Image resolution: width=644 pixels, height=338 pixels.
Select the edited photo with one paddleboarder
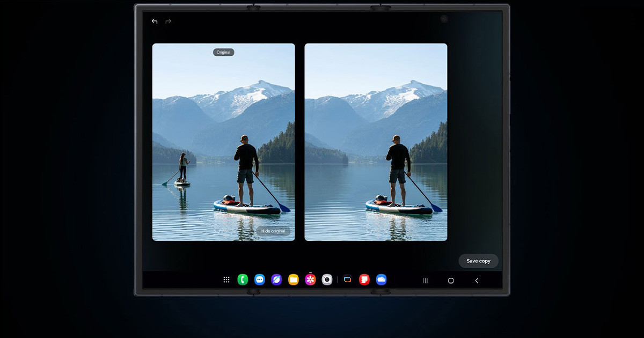[376, 142]
